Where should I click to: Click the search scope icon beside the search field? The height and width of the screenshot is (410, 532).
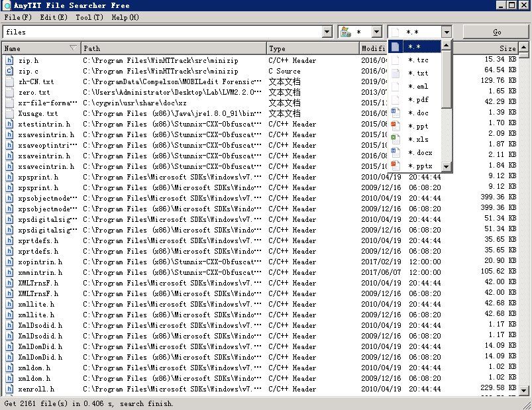345,30
